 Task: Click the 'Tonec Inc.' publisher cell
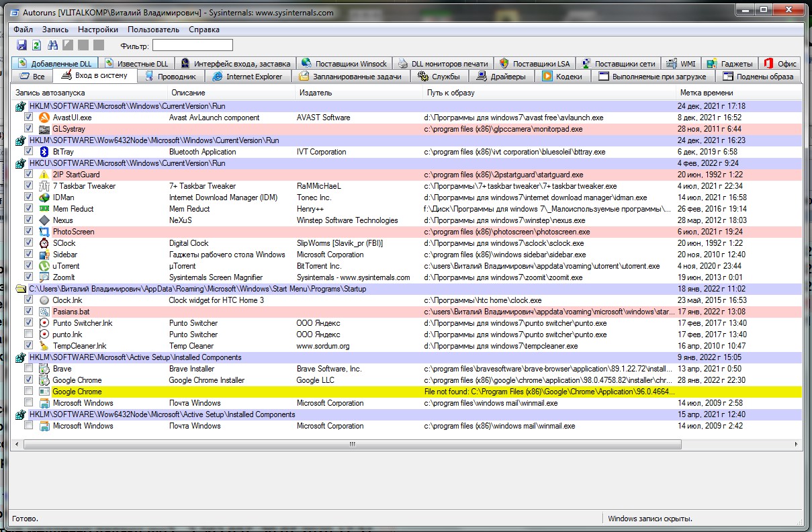[x=314, y=197]
